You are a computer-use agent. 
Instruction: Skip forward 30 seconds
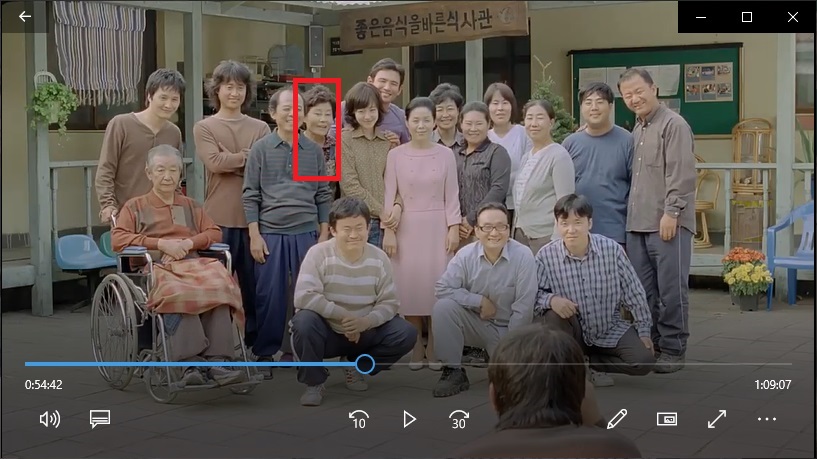[x=459, y=419]
